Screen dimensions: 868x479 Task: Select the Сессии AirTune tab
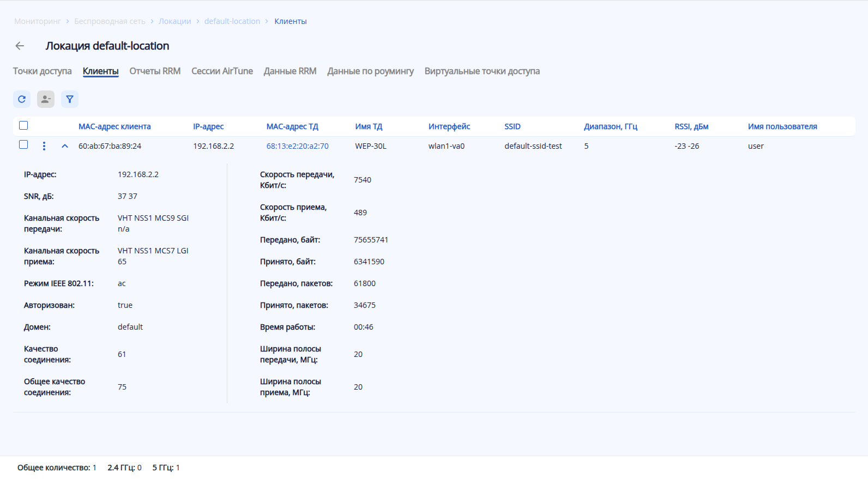tap(222, 71)
